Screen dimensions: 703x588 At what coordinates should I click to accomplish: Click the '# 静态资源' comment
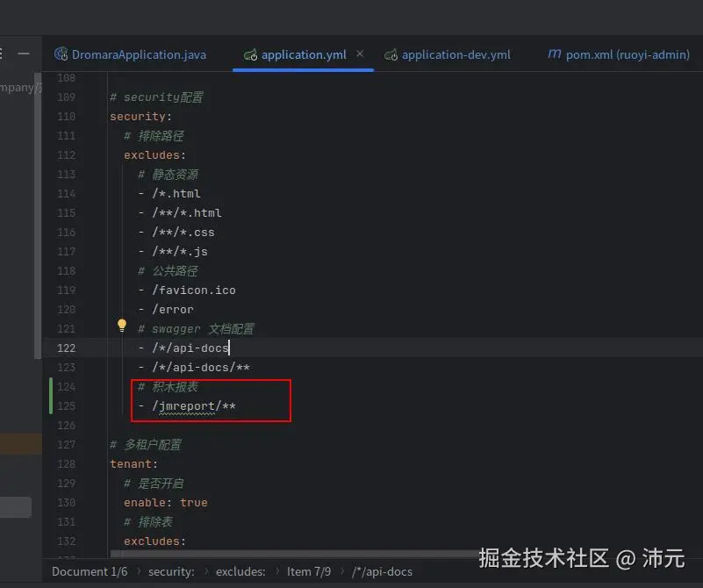coord(168,175)
